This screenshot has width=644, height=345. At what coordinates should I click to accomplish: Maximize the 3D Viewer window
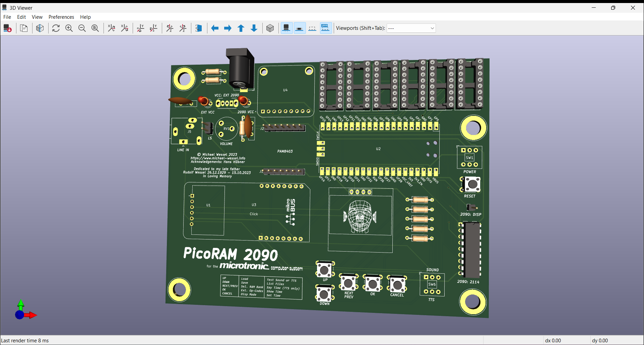click(613, 8)
